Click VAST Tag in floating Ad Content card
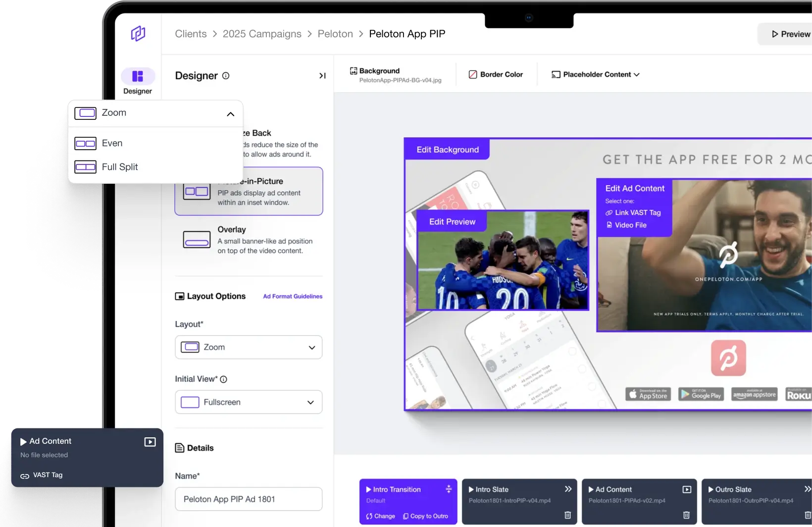Viewport: 812px width, 527px height. coord(42,475)
